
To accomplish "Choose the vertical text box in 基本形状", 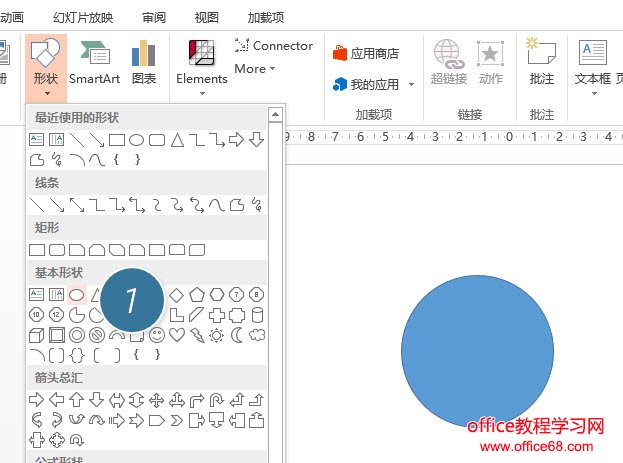I will coord(56,295).
